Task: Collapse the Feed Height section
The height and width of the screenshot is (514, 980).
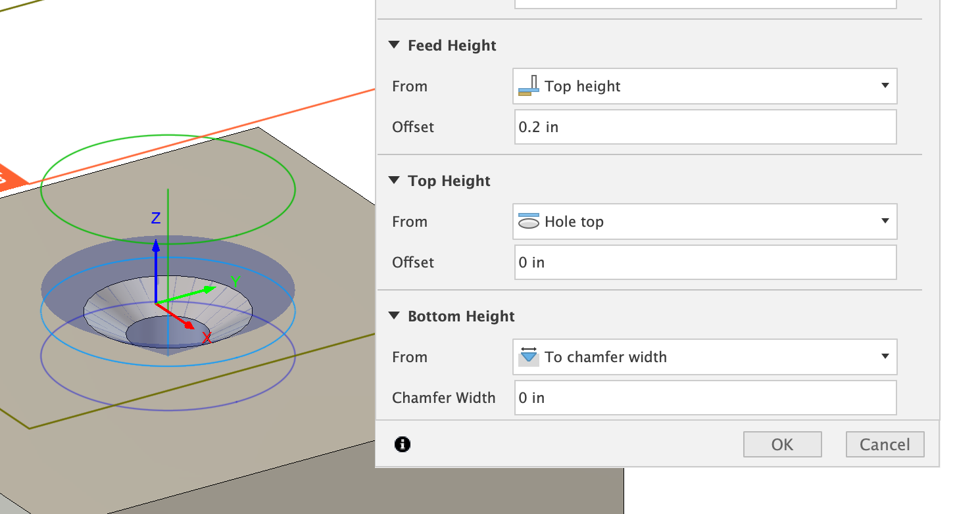Action: coord(393,45)
